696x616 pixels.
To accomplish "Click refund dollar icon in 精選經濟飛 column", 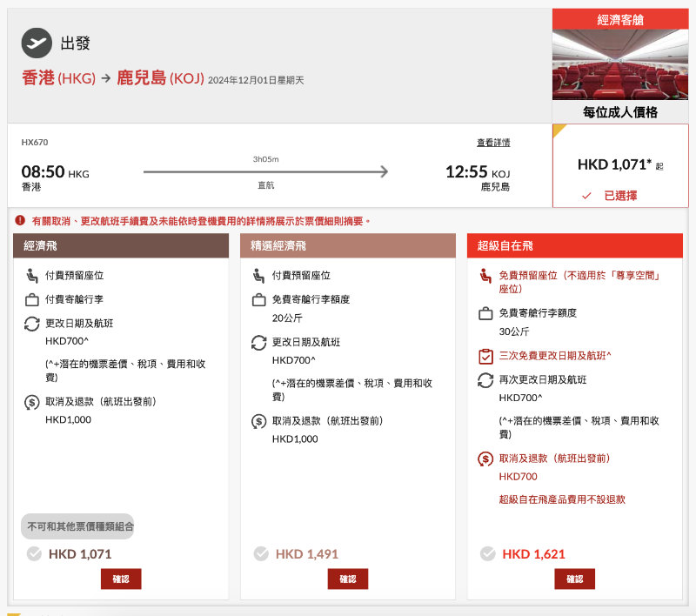I will 258,421.
